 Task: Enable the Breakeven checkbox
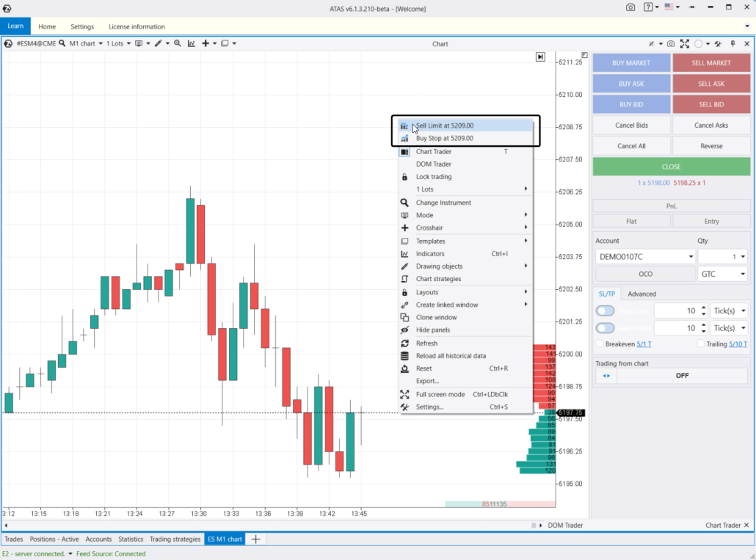click(x=600, y=343)
